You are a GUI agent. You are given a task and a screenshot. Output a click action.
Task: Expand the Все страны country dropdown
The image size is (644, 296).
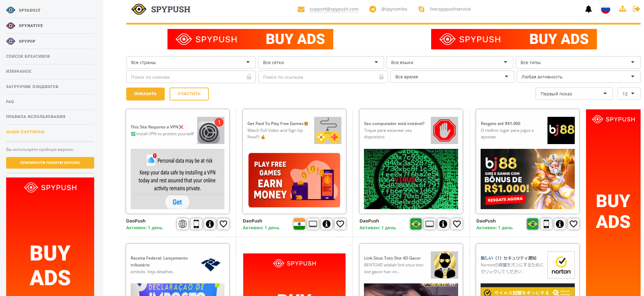coord(191,62)
